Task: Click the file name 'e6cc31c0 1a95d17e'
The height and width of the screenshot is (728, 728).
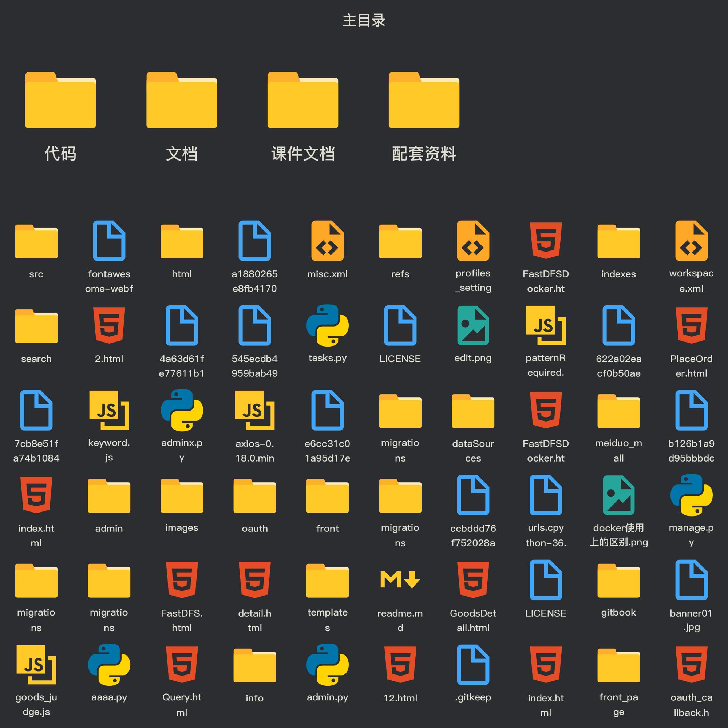Action: (328, 451)
